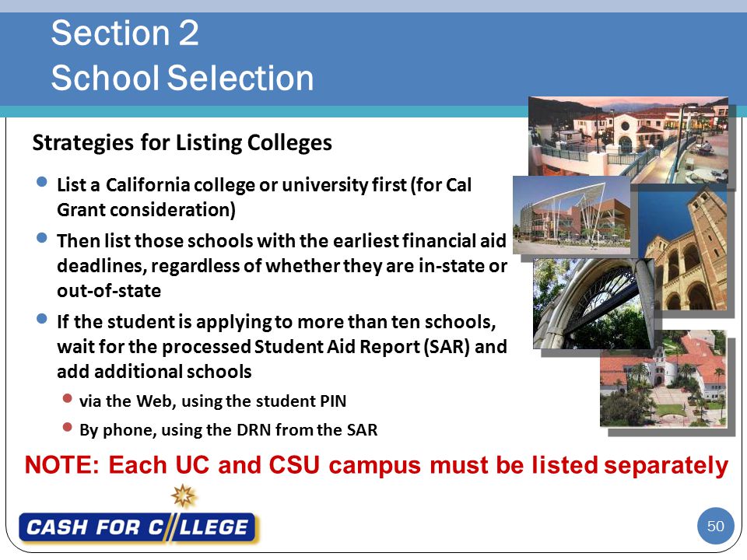The height and width of the screenshot is (560, 747).
Task: Select the Spanish-style courtyard campus photo
Action: pos(628,140)
